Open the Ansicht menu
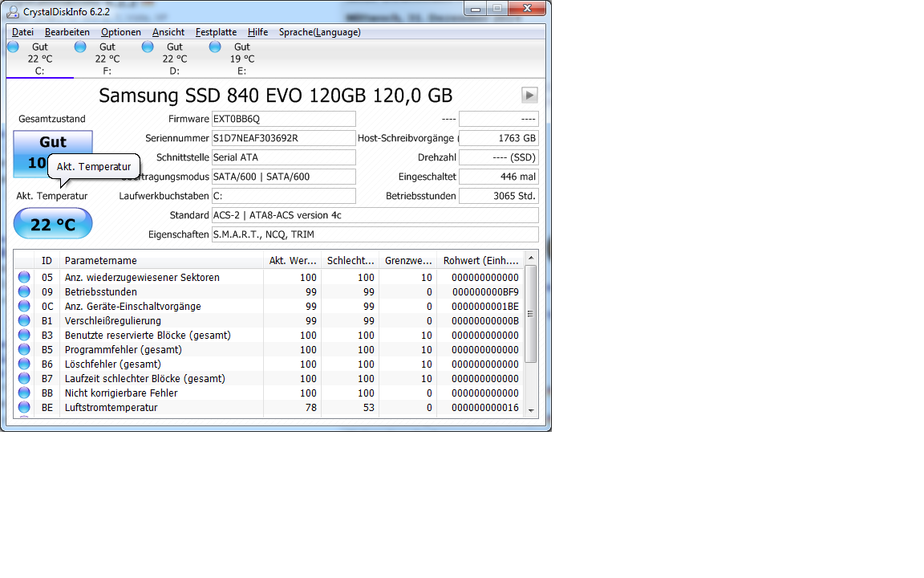The image size is (924, 578). coord(168,32)
